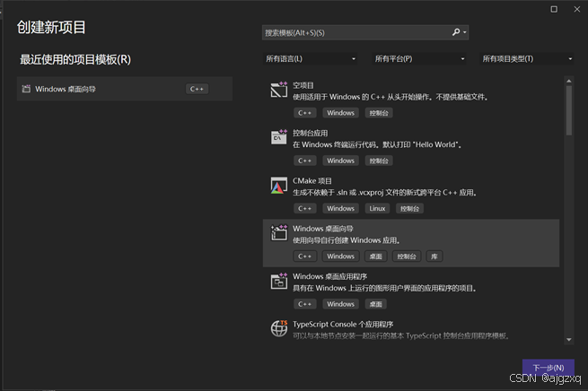The image size is (588, 391).
Task: Open the 所有项目类型 dropdown
Action: (x=526, y=59)
